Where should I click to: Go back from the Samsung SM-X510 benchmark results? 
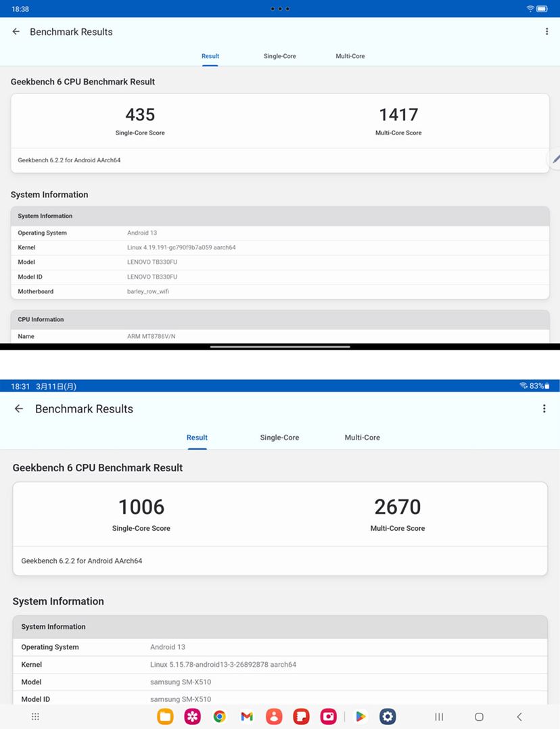point(19,408)
